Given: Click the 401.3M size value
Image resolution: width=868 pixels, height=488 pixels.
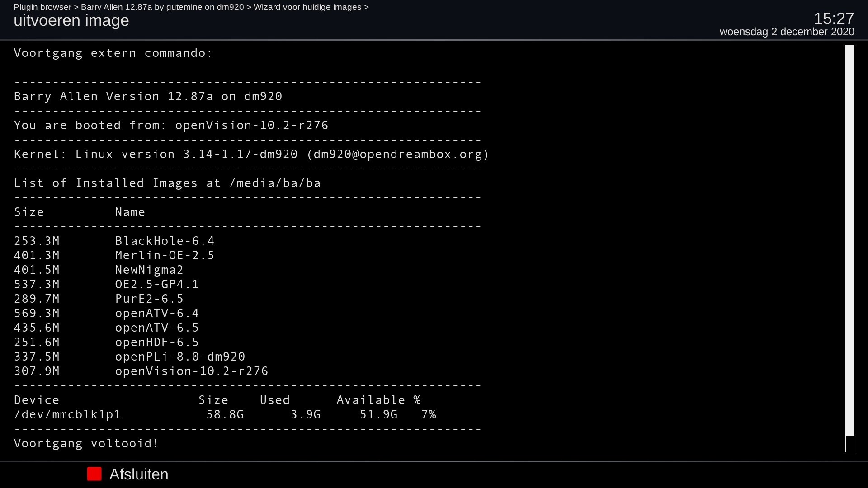Looking at the screenshot, I should click(x=37, y=255).
